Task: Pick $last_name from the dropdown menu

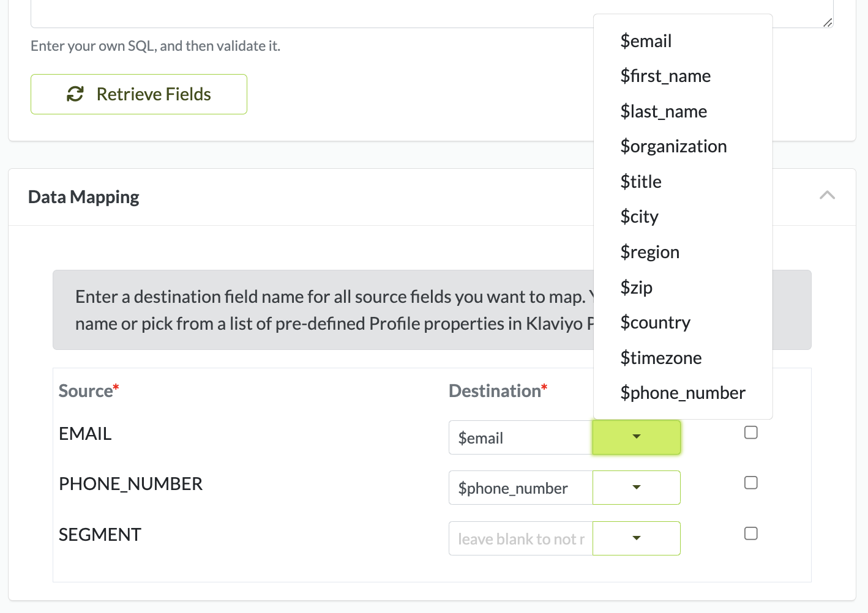Action: [664, 111]
